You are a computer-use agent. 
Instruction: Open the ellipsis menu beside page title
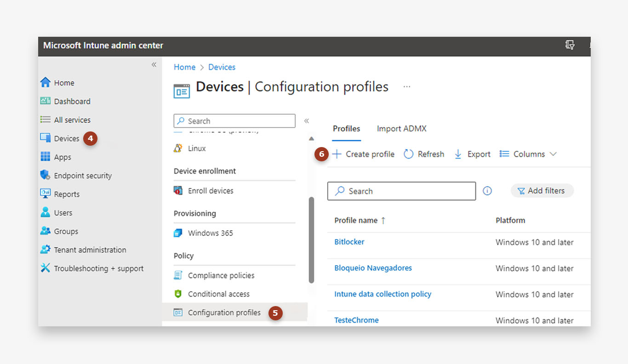coord(407,86)
